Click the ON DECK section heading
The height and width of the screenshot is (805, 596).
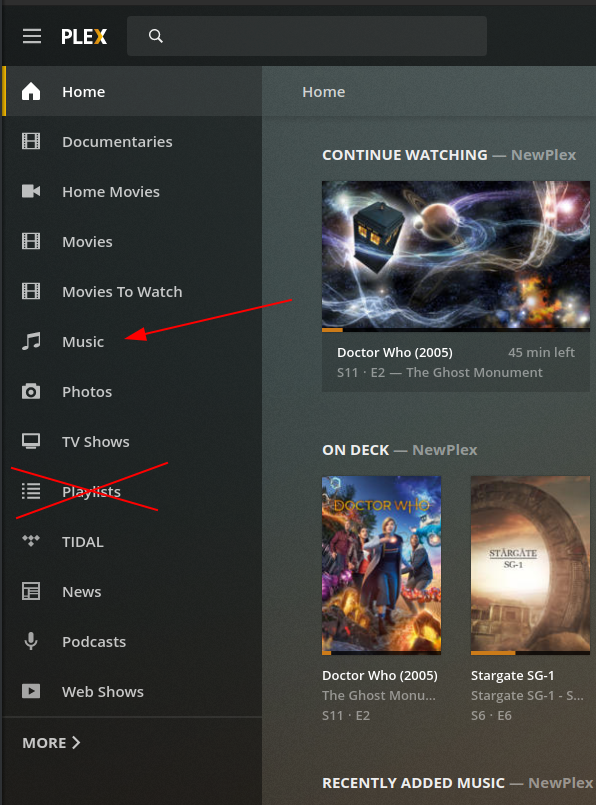coord(356,450)
